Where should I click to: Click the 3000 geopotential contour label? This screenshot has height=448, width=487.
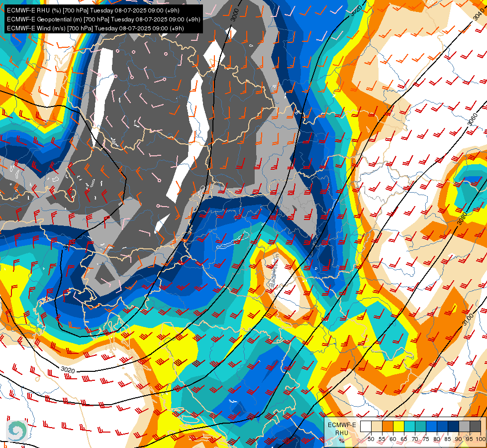coord(235,14)
